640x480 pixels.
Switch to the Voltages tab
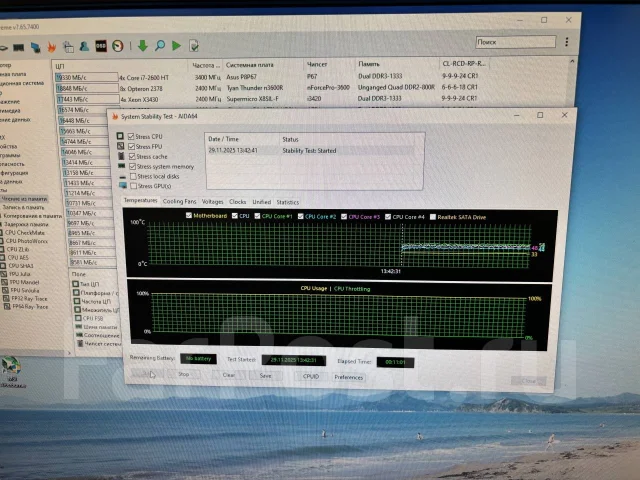point(213,202)
